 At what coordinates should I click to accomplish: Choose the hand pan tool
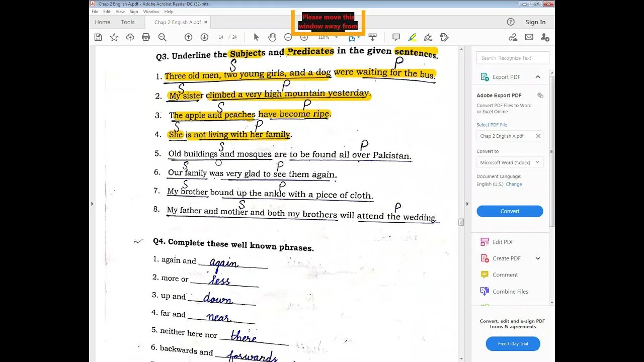[x=272, y=37]
